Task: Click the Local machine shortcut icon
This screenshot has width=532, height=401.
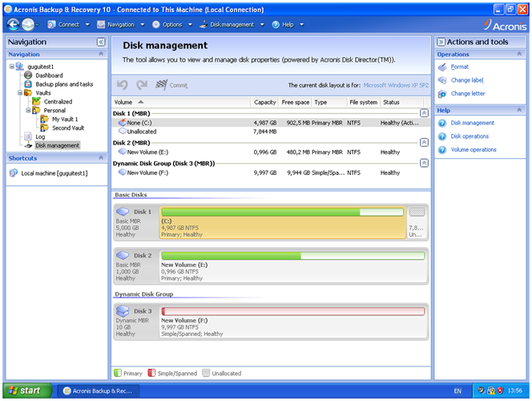Action: click(x=14, y=173)
